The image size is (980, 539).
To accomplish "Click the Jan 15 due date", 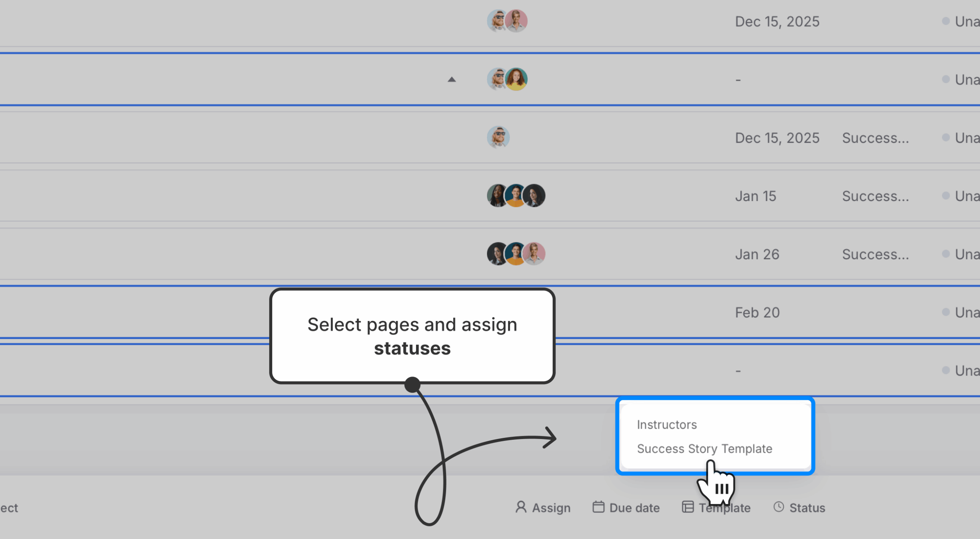I will (x=755, y=196).
